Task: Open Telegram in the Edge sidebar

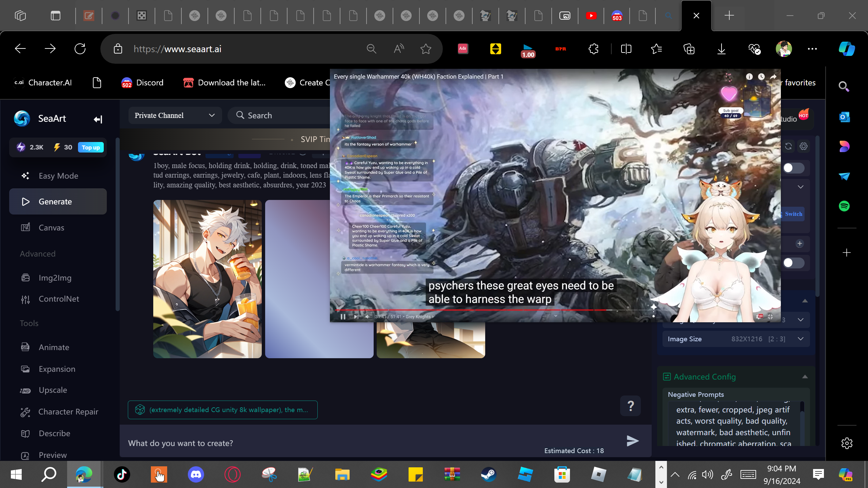Action: coord(844,176)
